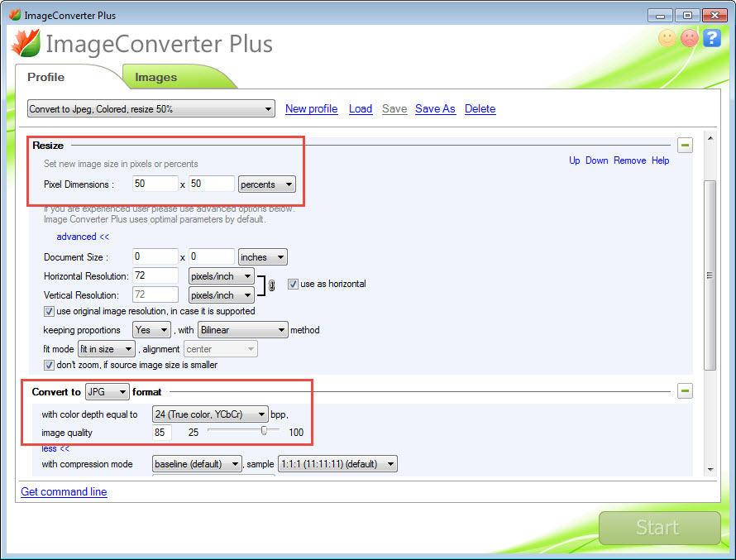Open Vertical Resolution pixels/inch dropdown
The height and width of the screenshot is (560, 736).
point(221,295)
